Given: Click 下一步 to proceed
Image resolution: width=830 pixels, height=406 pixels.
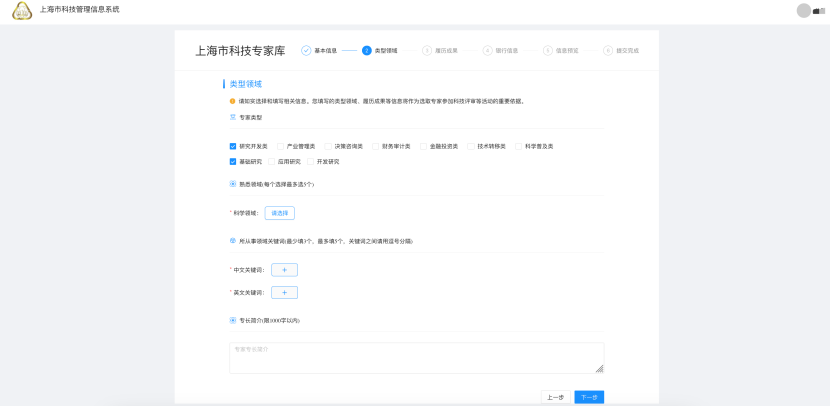Looking at the screenshot, I should (589, 397).
